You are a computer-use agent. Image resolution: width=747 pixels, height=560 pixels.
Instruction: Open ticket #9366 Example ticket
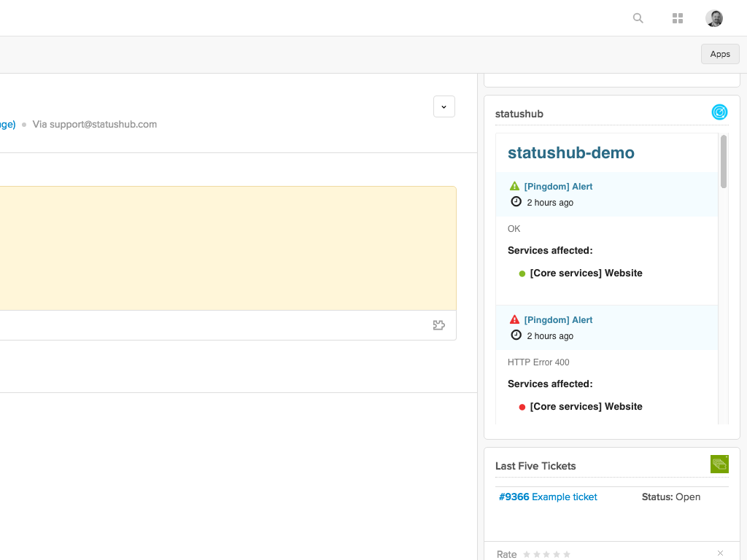tap(548, 497)
